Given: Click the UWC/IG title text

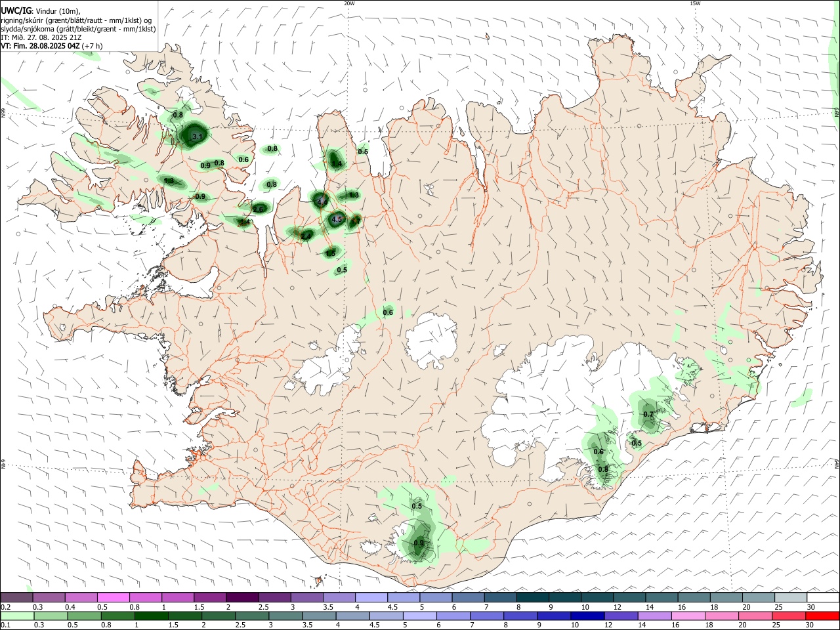Looking at the screenshot, I should [x=16, y=10].
